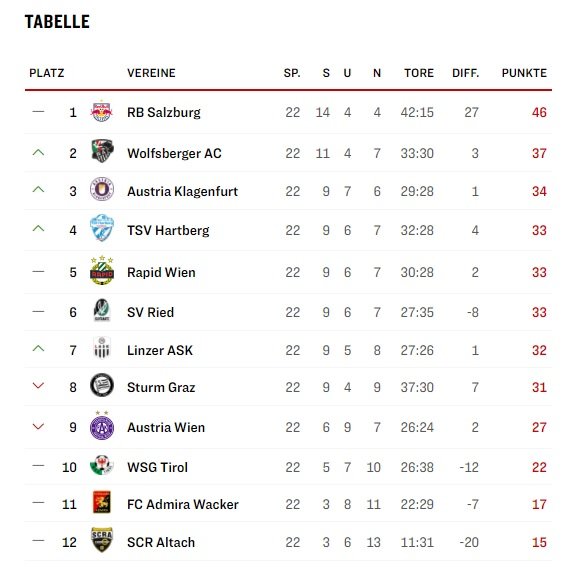Click the PUNKTE column header
Screen dimensions: 570x573
point(524,73)
